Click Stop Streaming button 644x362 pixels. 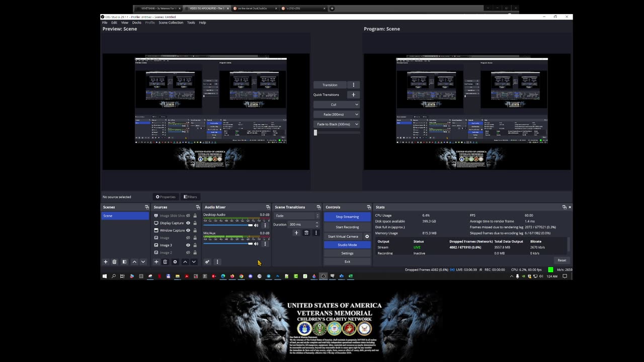click(347, 217)
